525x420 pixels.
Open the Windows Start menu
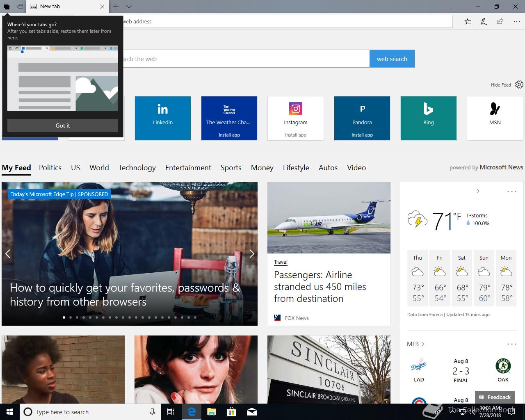click(x=10, y=412)
